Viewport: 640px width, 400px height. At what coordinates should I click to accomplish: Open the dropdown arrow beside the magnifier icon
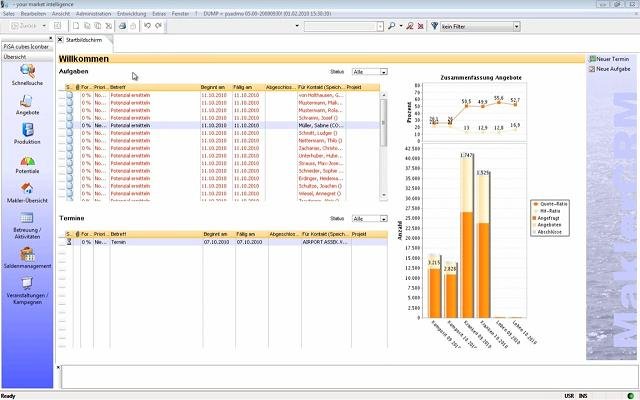[x=401, y=26]
